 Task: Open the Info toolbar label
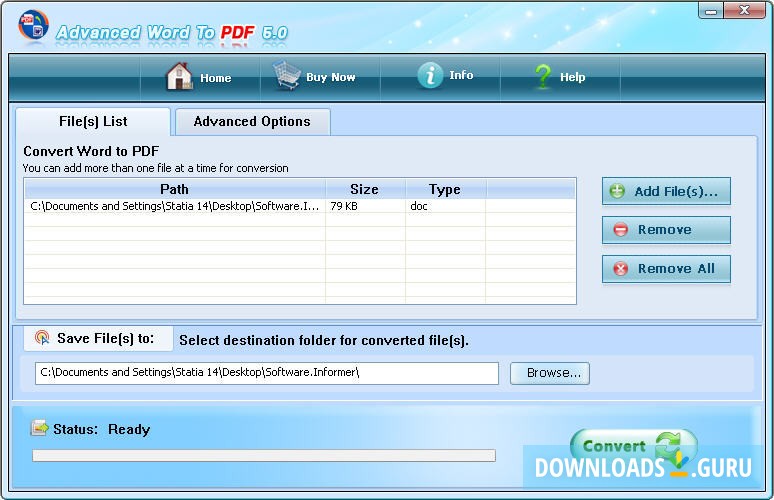coord(461,75)
